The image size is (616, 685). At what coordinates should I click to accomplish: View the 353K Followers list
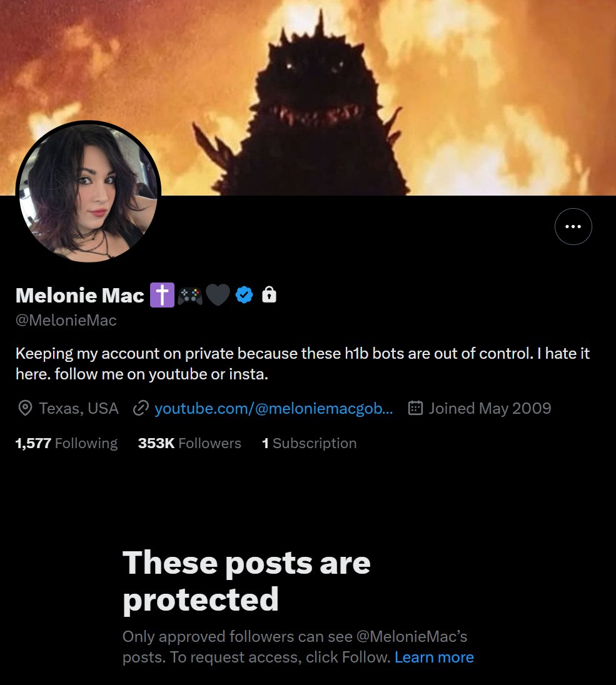[189, 443]
